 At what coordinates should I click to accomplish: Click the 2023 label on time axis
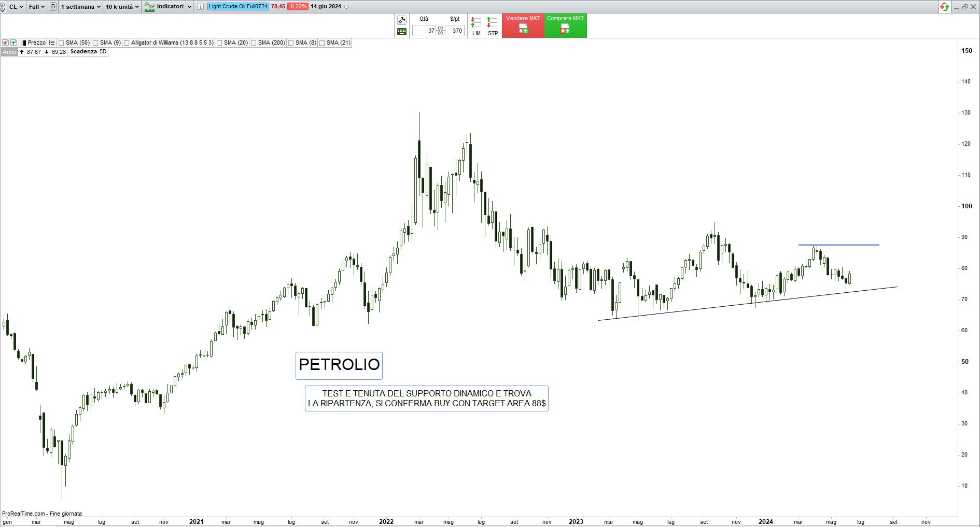576,522
